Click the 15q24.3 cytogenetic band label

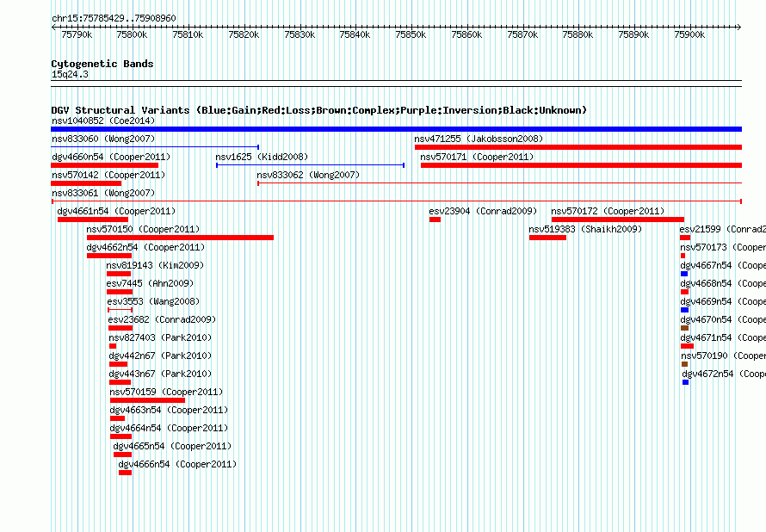click(x=70, y=74)
